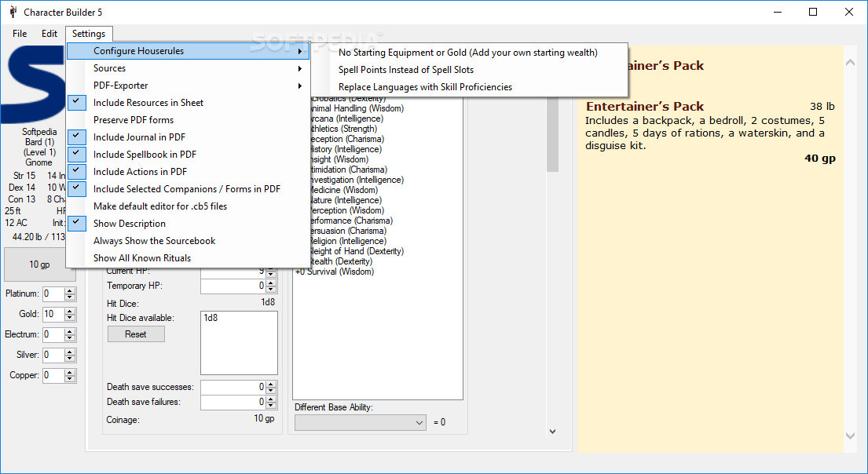Select the Performance (Charisma) skill
868x474 pixels.
351,221
